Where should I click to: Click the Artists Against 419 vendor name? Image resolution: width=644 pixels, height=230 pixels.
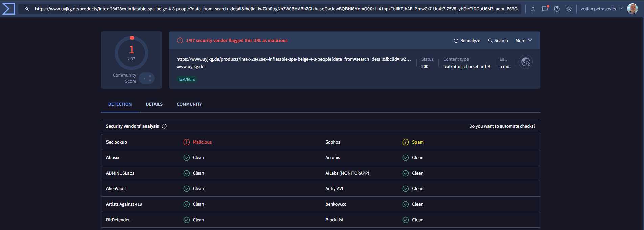pyautogui.click(x=124, y=204)
